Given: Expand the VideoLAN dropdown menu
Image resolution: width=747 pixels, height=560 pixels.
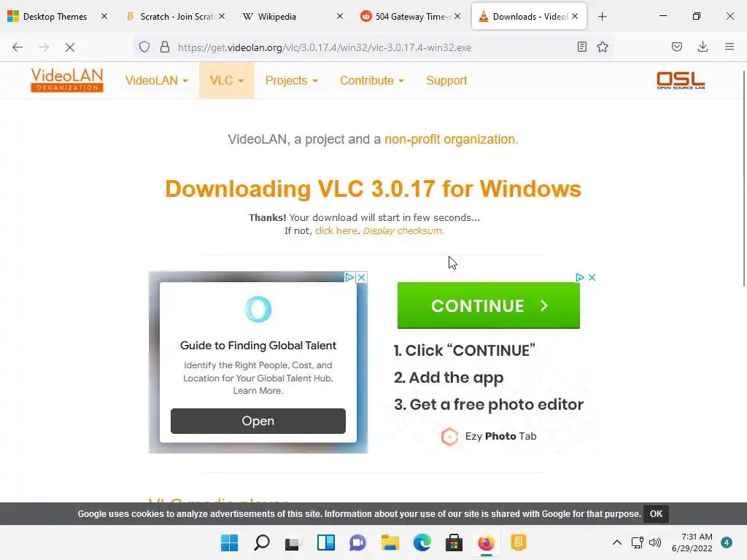Looking at the screenshot, I should point(157,80).
